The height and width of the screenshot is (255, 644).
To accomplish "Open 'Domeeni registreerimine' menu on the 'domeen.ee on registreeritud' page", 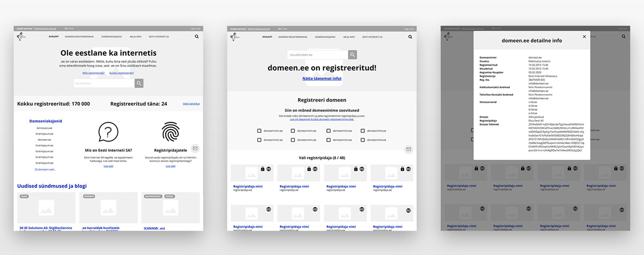I will (291, 37).
